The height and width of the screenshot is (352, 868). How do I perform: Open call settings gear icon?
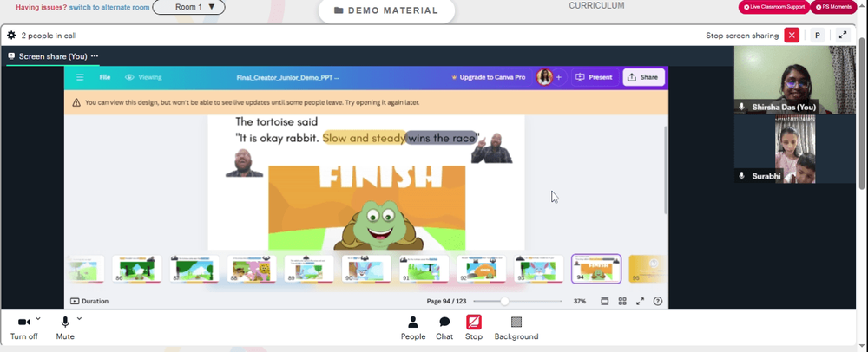click(x=11, y=36)
